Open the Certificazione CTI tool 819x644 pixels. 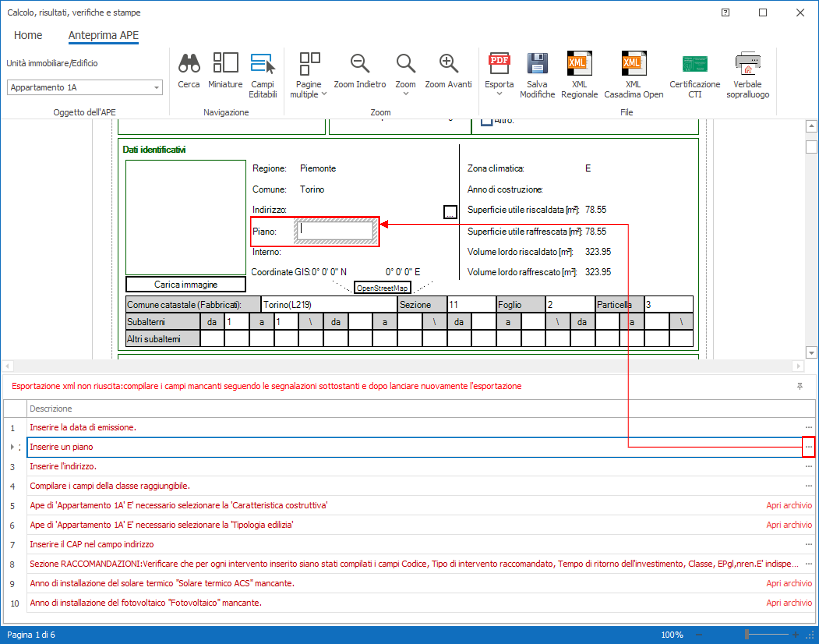coord(695,64)
